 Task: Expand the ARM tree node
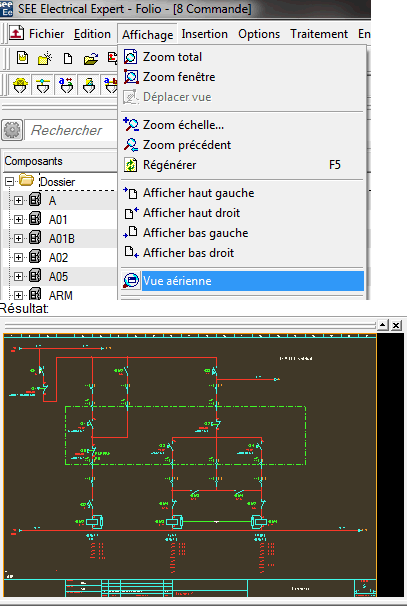click(x=18, y=295)
